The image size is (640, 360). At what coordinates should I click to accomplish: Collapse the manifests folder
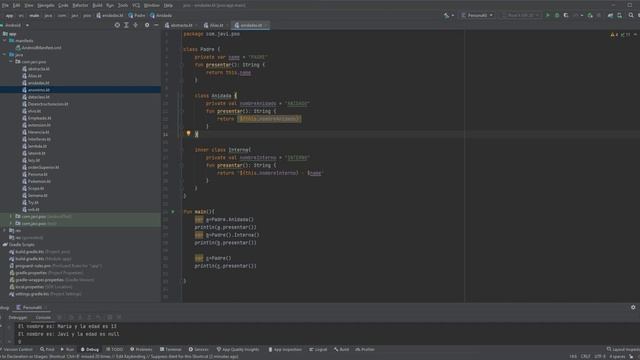4,41
